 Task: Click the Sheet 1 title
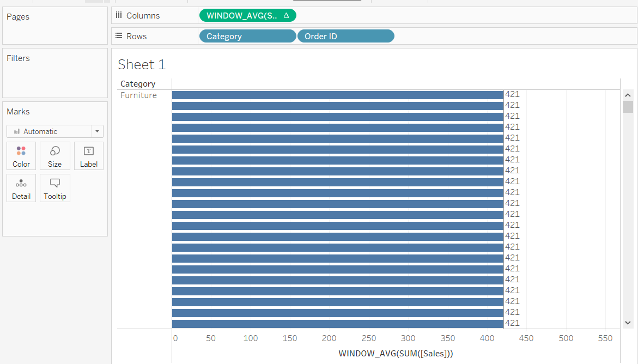coord(142,64)
